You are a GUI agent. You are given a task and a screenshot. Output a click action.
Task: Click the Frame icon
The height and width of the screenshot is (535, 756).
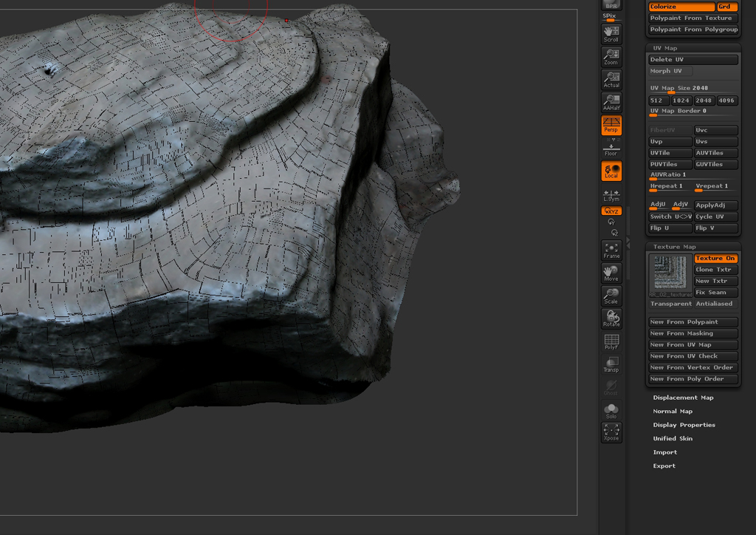pos(611,251)
